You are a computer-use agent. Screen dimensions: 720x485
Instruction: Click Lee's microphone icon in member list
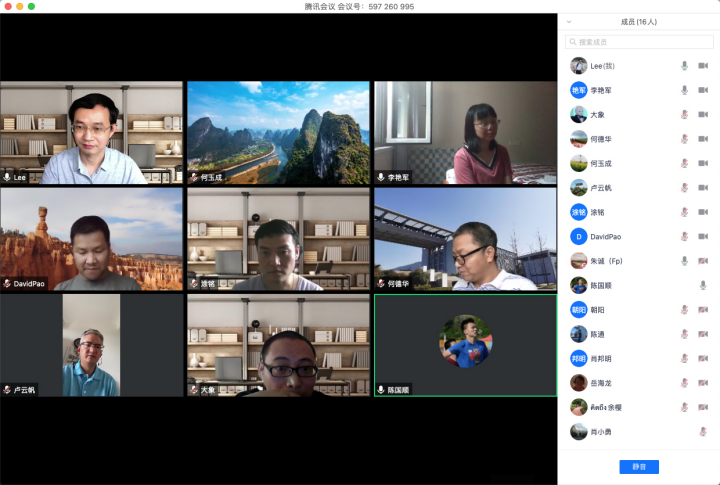pyautogui.click(x=685, y=66)
